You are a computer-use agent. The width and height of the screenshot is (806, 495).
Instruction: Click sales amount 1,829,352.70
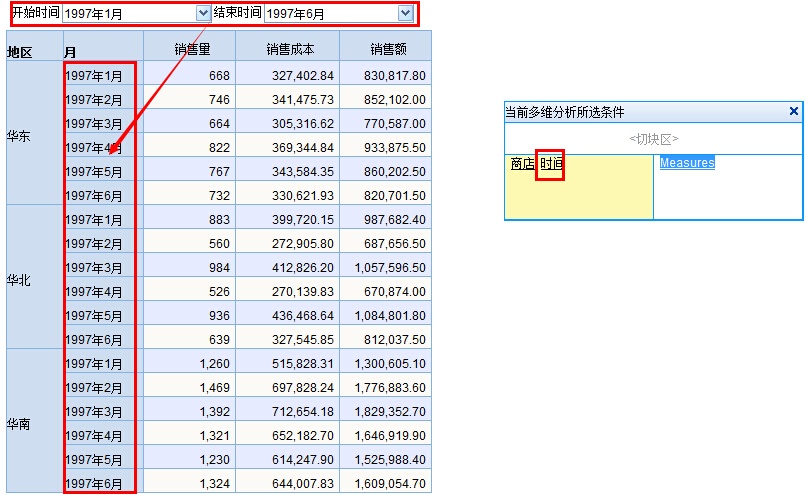[x=390, y=412]
